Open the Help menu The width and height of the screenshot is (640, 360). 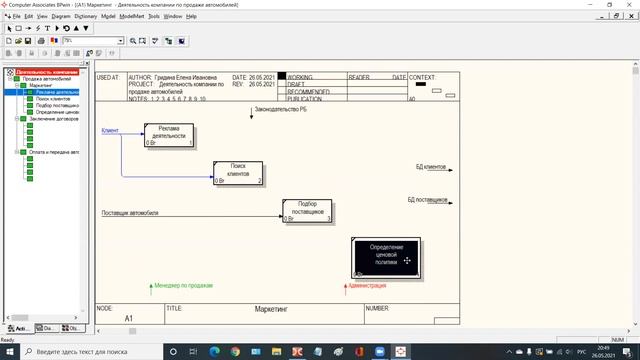click(191, 16)
